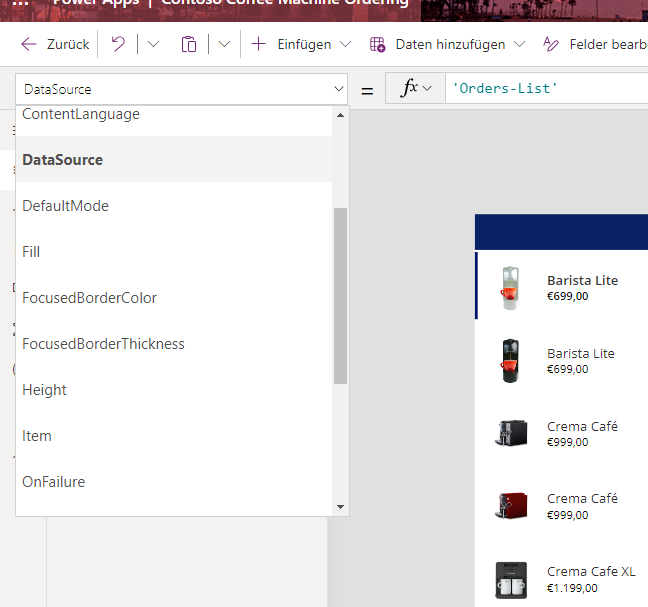The height and width of the screenshot is (607, 648).
Task: Click the Crema Cafe XL title text
Action: tap(591, 571)
